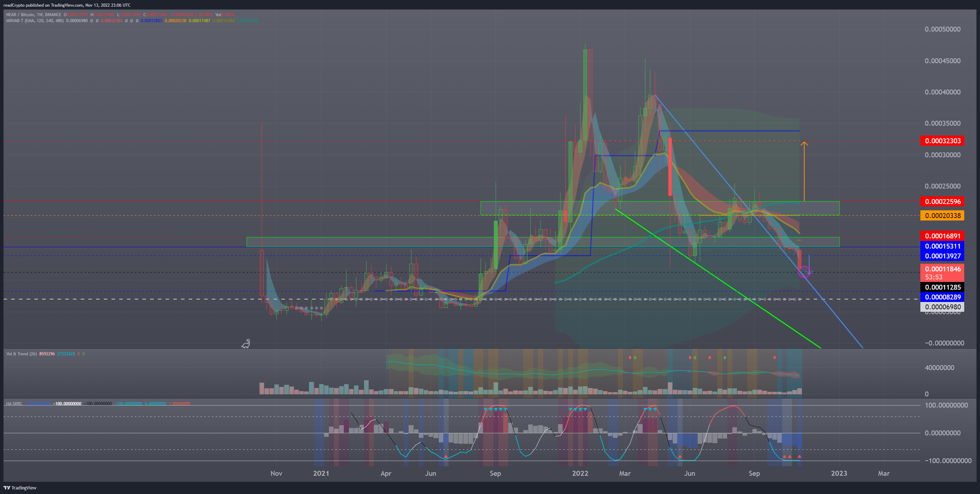Viewport: 980px width, 494px height.
Task: Click the red 0.00016891 price label
Action: coord(942,236)
